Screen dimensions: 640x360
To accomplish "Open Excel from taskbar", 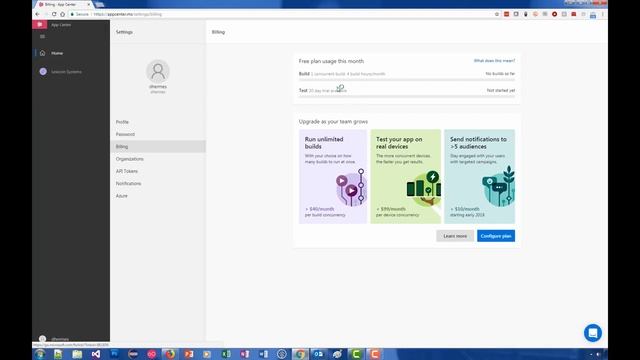I will (x=226, y=354).
